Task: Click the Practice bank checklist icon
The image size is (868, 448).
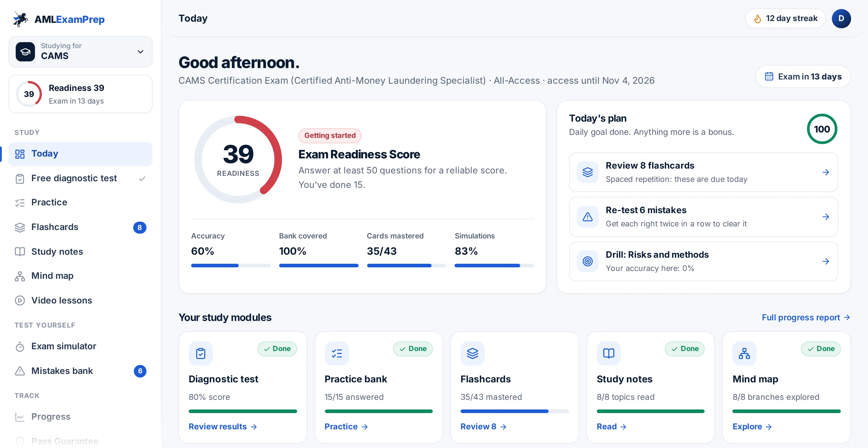Action: [337, 353]
